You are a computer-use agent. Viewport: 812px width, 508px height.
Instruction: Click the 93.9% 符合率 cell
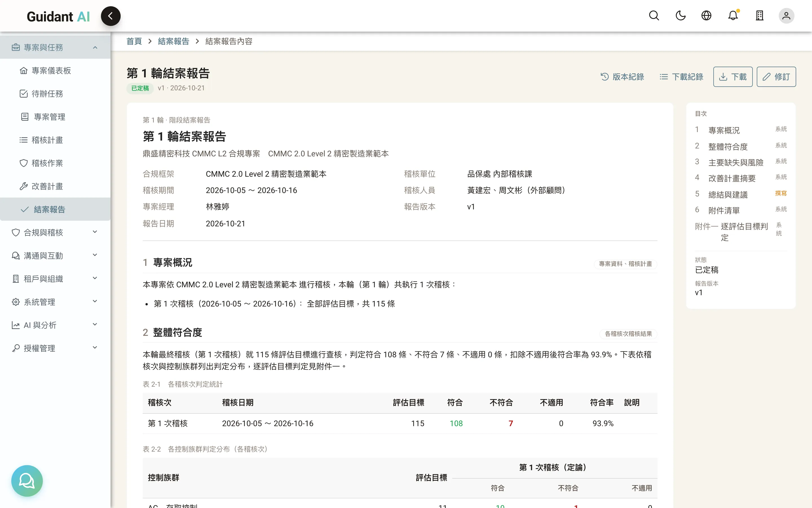(603, 423)
